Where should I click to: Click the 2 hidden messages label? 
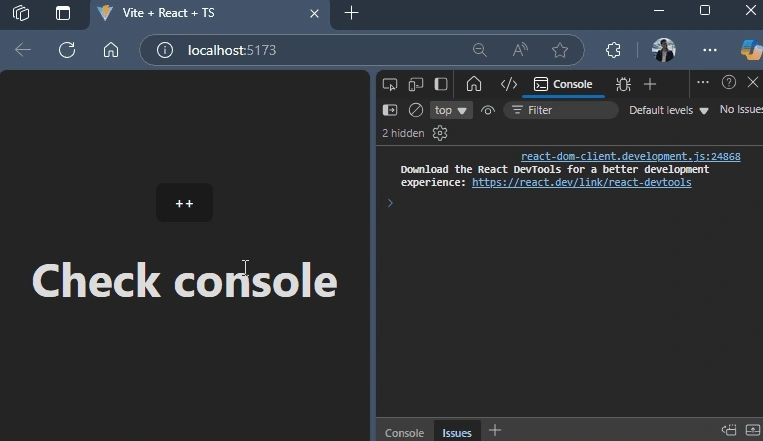(x=403, y=133)
